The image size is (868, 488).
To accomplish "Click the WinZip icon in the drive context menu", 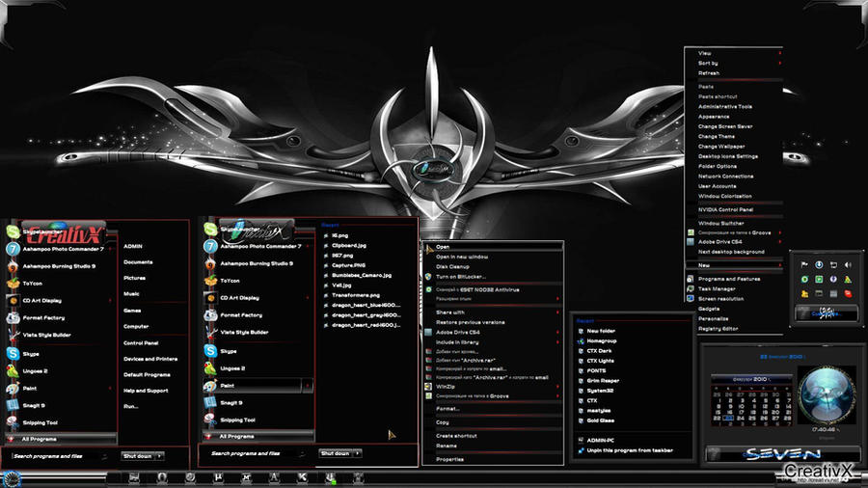I will [428, 387].
